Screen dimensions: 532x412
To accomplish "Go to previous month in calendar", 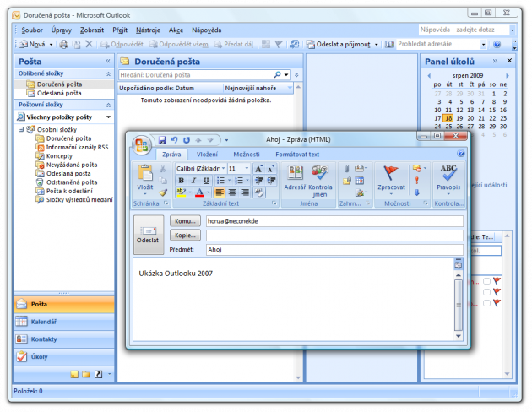I will point(429,76).
